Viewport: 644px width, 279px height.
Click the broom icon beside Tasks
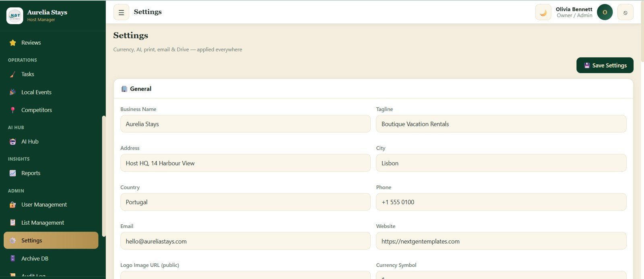click(13, 74)
